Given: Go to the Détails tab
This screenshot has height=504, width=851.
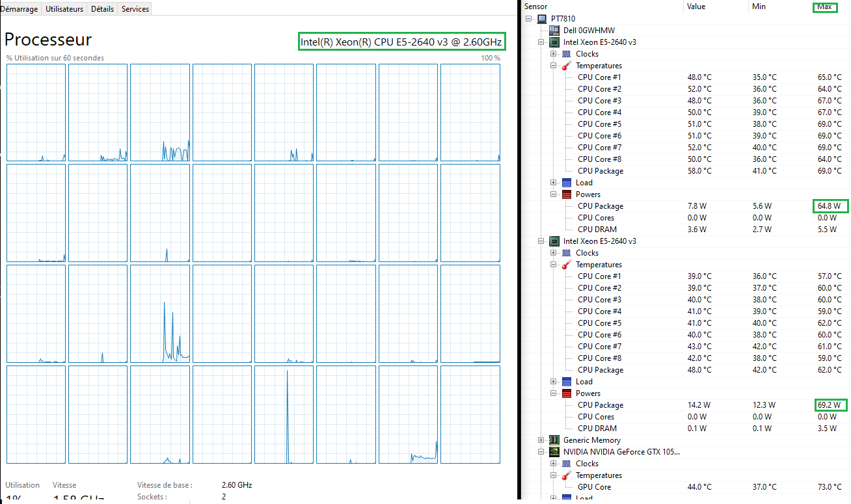Looking at the screenshot, I should click(102, 9).
